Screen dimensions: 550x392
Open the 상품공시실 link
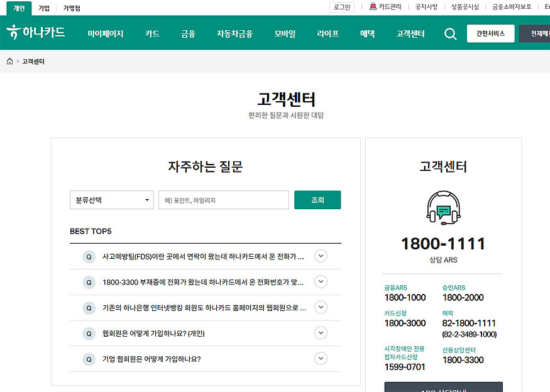tap(465, 7)
